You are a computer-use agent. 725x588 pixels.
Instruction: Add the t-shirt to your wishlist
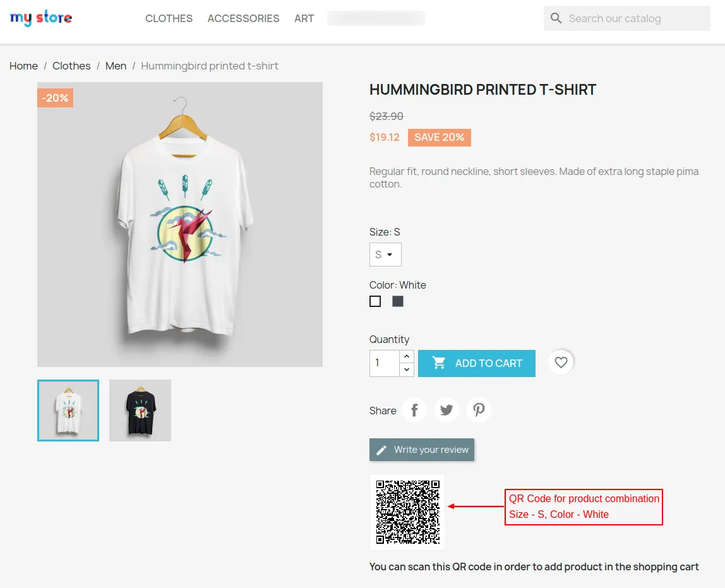561,362
